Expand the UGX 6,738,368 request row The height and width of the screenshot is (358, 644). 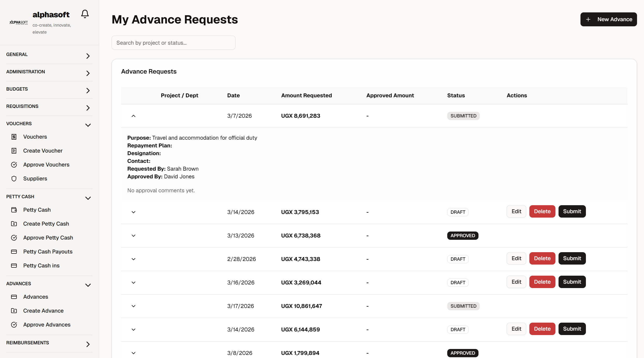(x=133, y=236)
